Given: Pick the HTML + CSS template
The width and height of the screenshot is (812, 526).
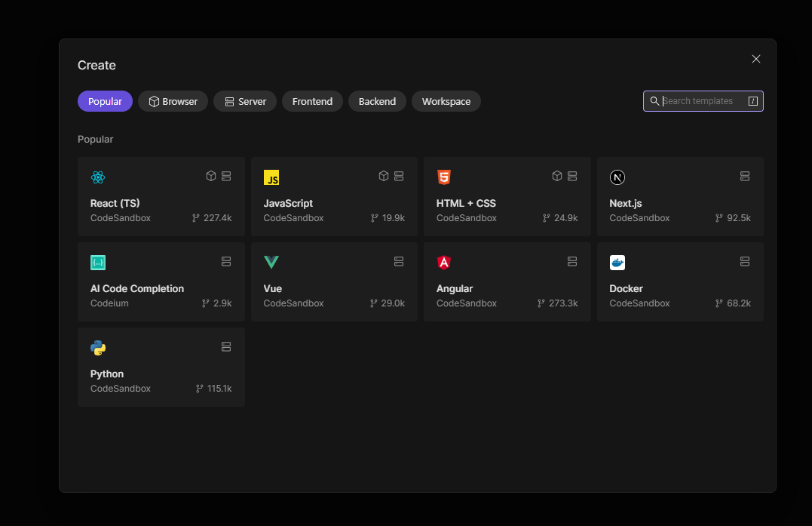Looking at the screenshot, I should click(x=507, y=197).
